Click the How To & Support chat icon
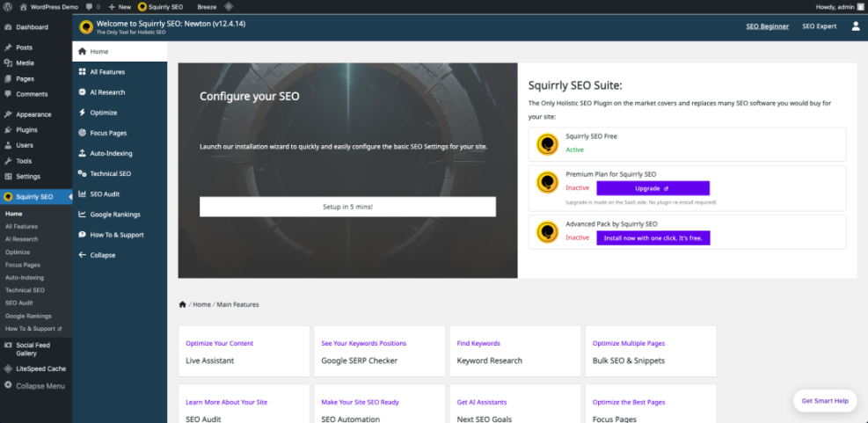The width and height of the screenshot is (868, 423). (82, 235)
